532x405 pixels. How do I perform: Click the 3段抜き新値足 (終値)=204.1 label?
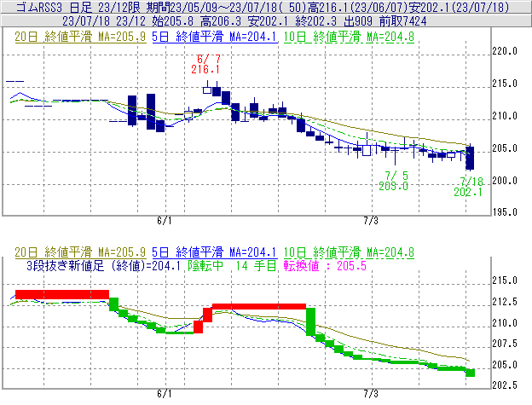(x=95, y=265)
